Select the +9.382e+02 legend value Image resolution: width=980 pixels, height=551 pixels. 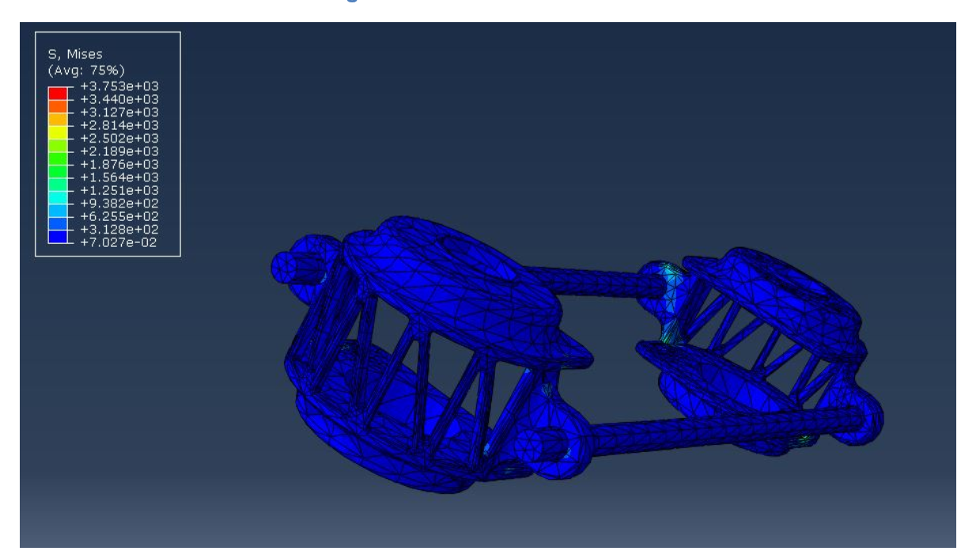click(x=119, y=203)
